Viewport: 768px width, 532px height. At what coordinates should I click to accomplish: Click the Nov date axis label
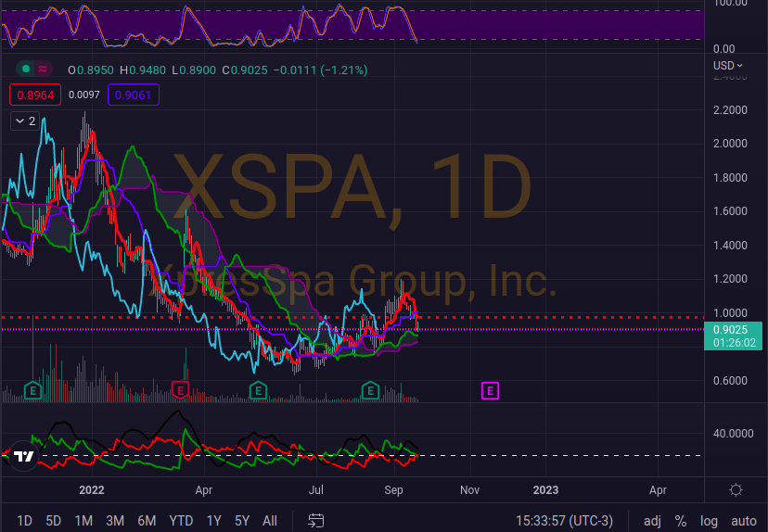(x=469, y=490)
